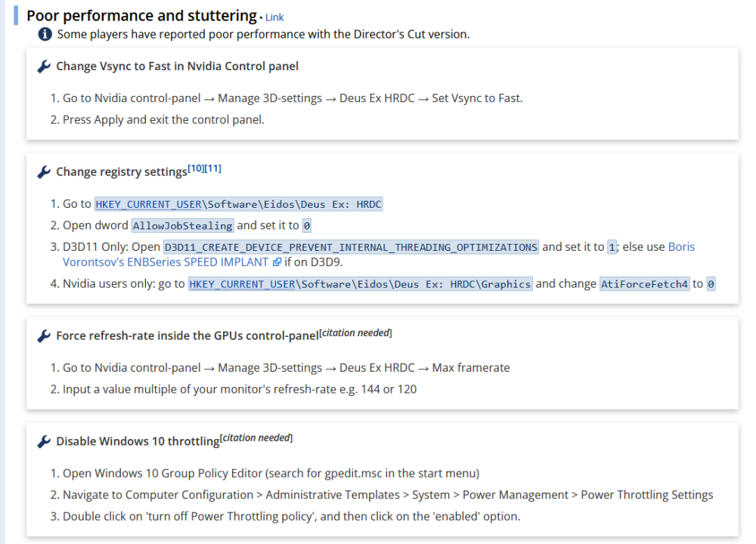Click the Poor performance and stuttering heading
This screenshot has width=756, height=544.
(141, 16)
